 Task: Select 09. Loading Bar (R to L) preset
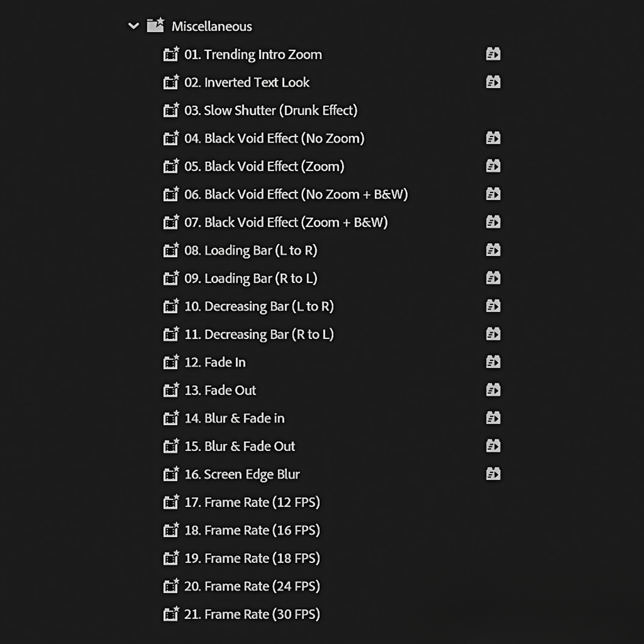tap(251, 279)
